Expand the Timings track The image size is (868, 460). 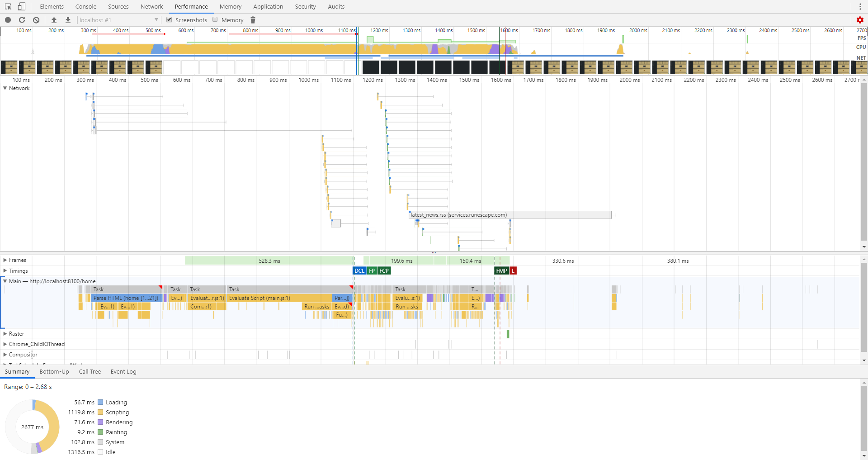(x=5, y=271)
